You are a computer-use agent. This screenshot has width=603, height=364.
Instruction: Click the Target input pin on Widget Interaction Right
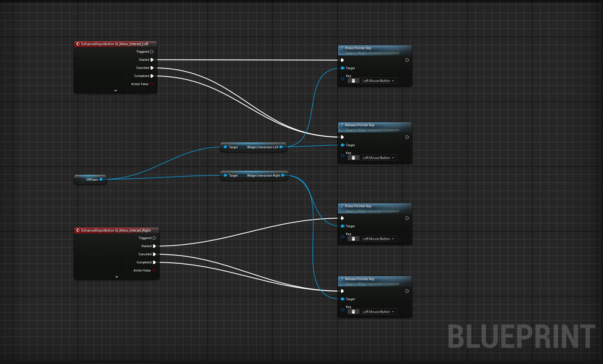[x=225, y=175]
